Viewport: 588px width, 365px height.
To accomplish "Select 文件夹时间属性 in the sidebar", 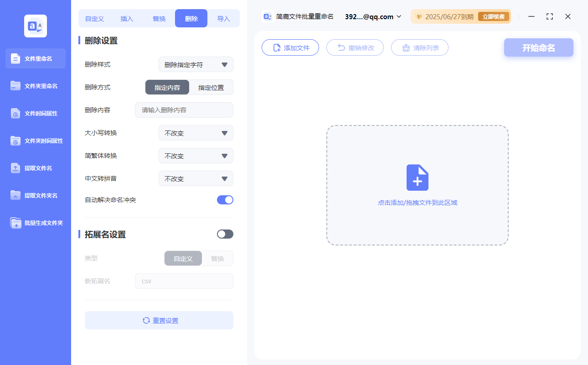I will tap(35, 141).
